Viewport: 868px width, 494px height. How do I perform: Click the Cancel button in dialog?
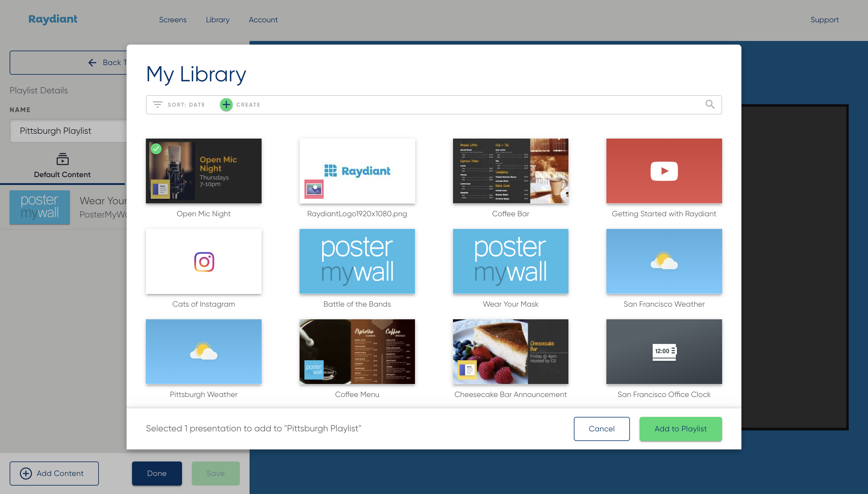point(602,428)
